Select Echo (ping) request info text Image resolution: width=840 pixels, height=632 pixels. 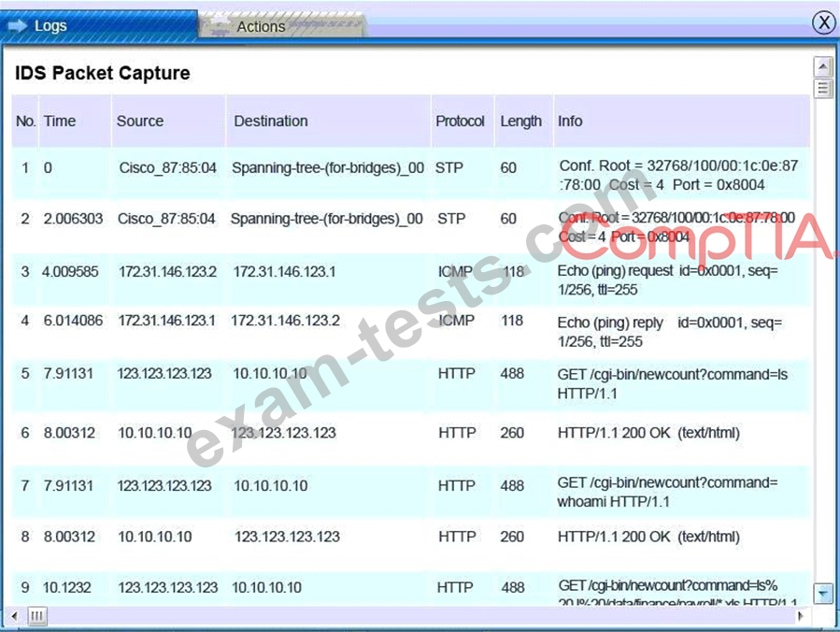click(x=667, y=280)
